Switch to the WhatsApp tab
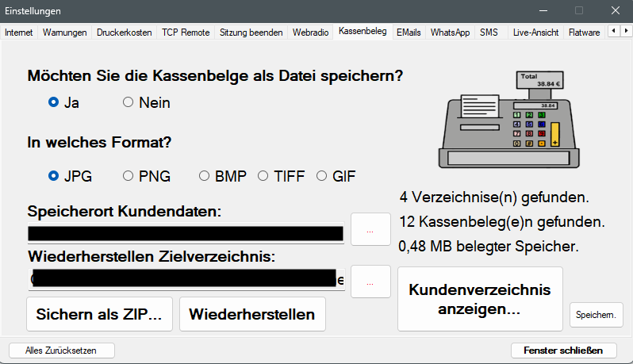This screenshot has width=633, height=364. (x=450, y=33)
